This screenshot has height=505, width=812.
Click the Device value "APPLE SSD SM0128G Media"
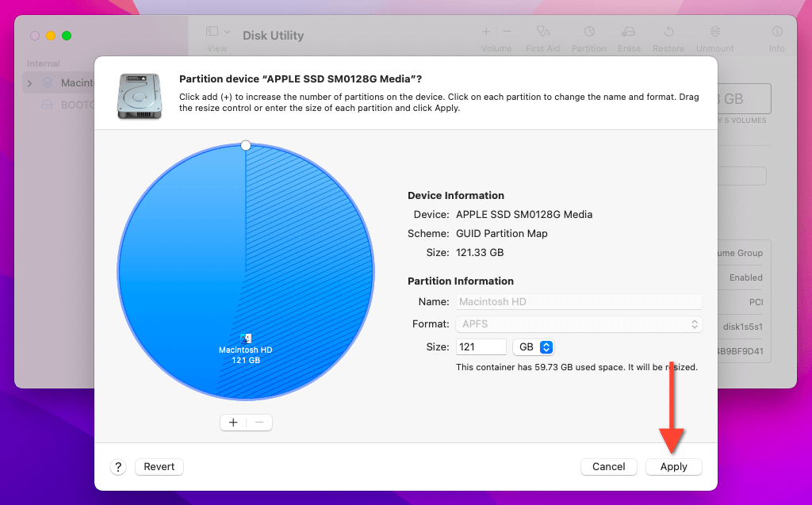pyautogui.click(x=524, y=214)
